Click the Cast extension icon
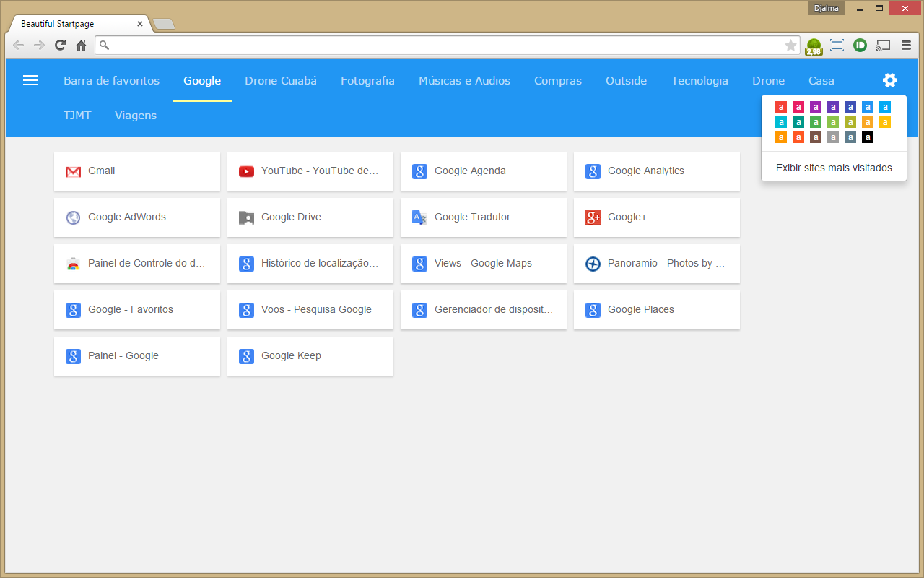Screen dimensions: 924x578 883,46
